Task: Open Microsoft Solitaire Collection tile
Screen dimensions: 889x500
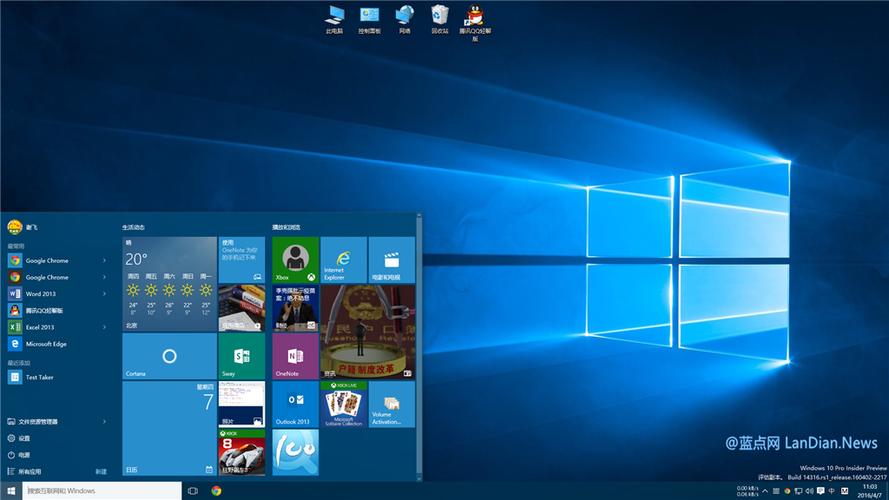Action: tap(344, 404)
